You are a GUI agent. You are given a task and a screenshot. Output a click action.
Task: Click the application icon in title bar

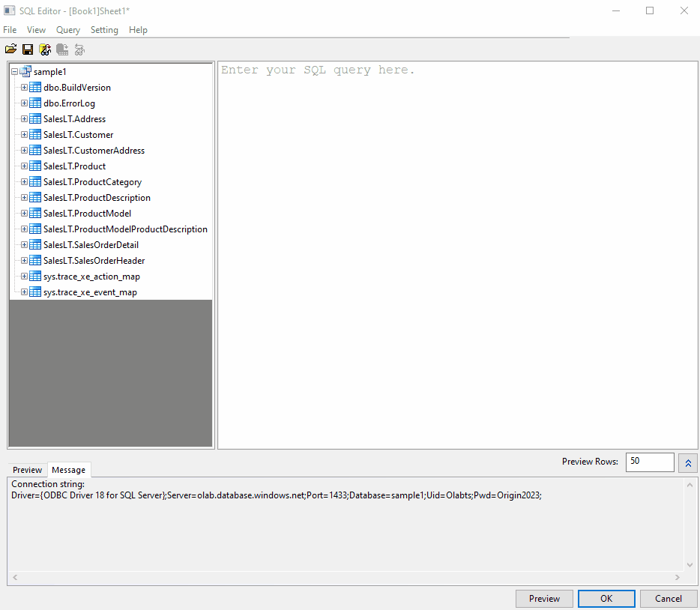10,10
